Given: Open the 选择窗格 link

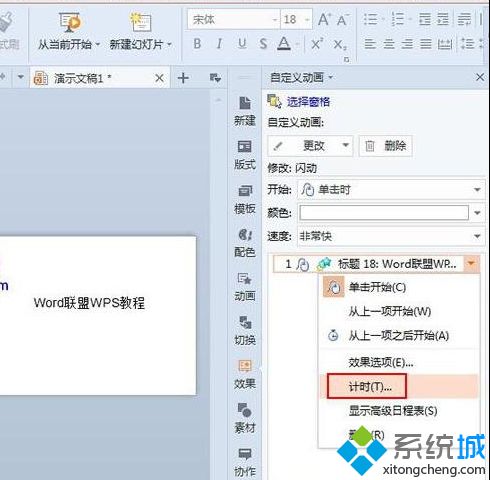Looking at the screenshot, I should tap(308, 102).
